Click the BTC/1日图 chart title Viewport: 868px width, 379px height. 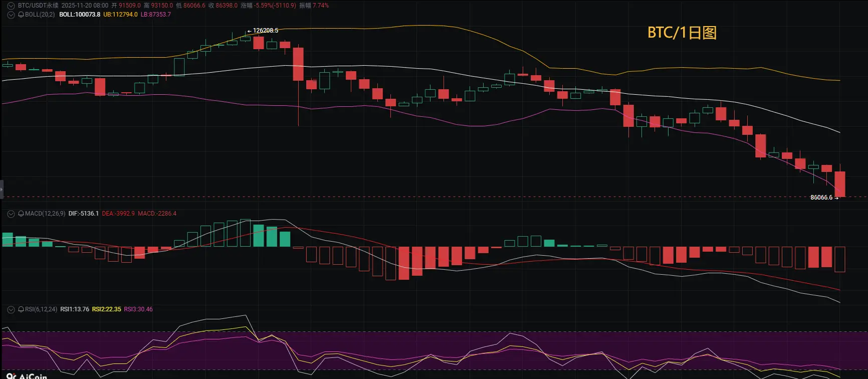click(x=682, y=33)
